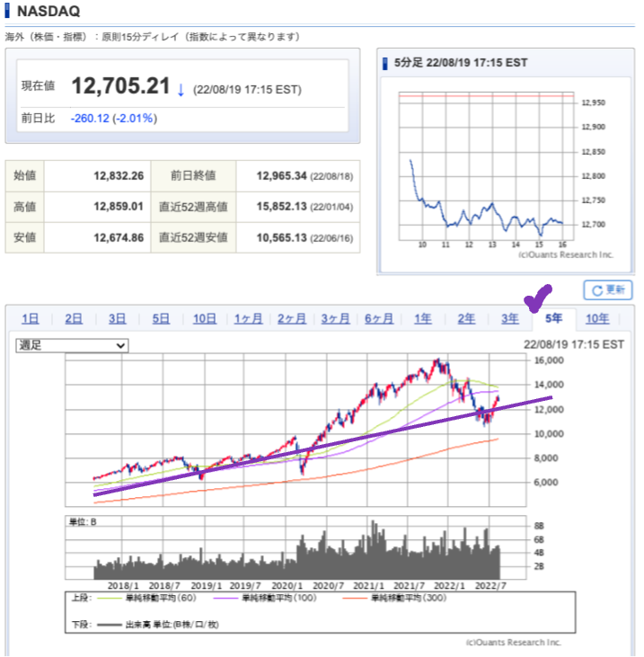Open the 6ヶ月 chart tab
The image size is (644, 657).
click(379, 319)
